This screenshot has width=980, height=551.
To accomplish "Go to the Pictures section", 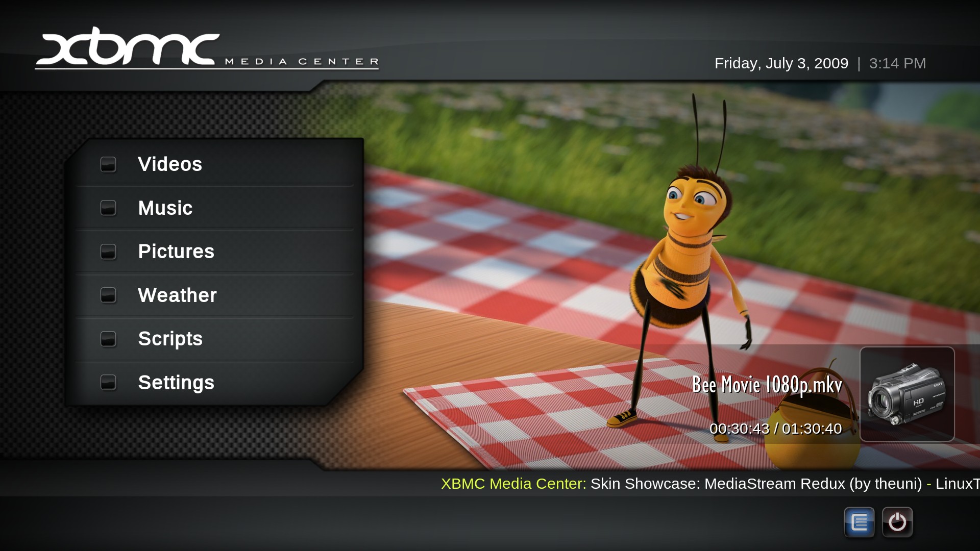I will coord(176,252).
